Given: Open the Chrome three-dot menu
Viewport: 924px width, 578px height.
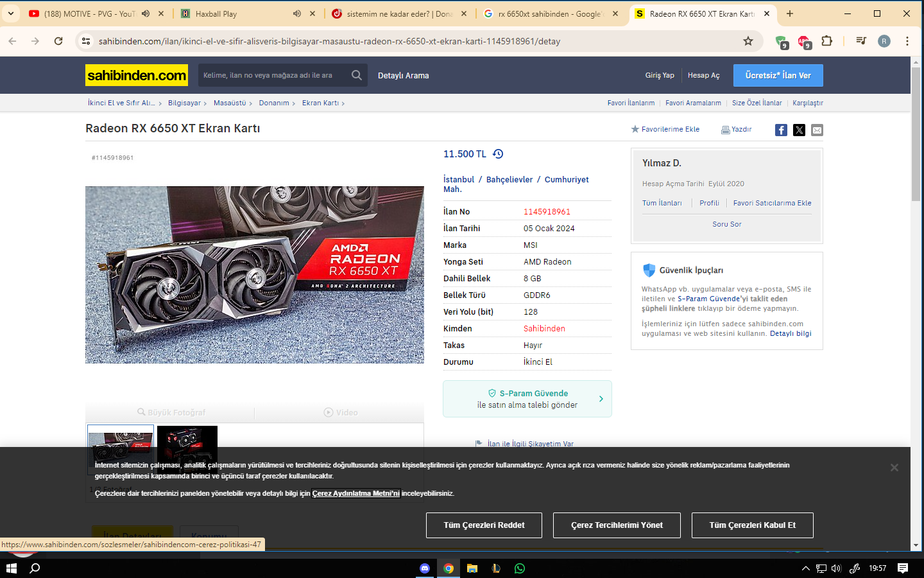Looking at the screenshot, I should point(907,41).
